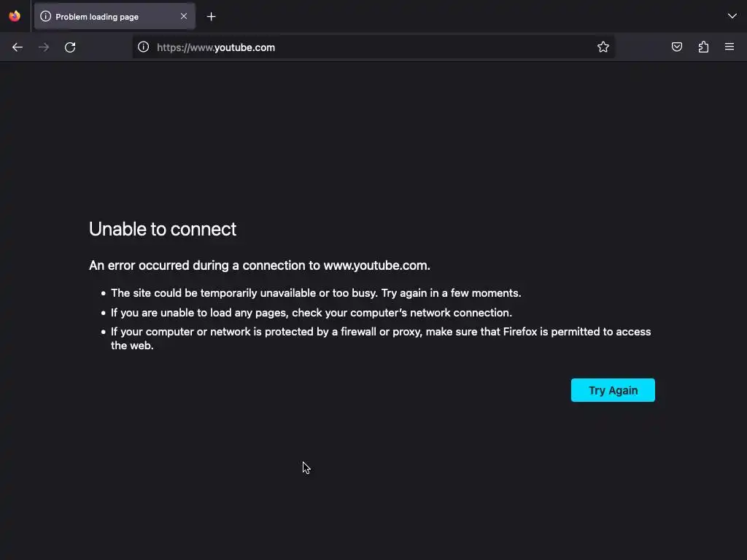Click the site temporarily unavailable bullet
Image resolution: width=747 pixels, height=560 pixels.
pos(316,293)
